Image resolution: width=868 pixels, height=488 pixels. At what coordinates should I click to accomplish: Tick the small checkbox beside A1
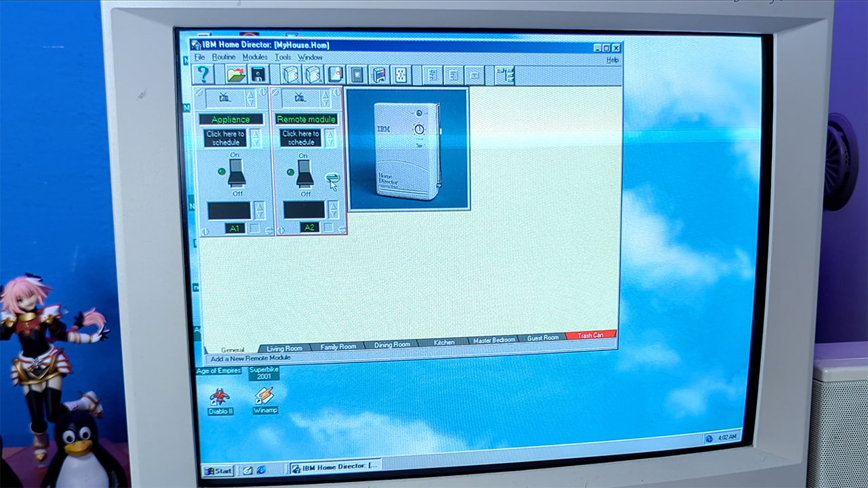pyautogui.click(x=254, y=228)
